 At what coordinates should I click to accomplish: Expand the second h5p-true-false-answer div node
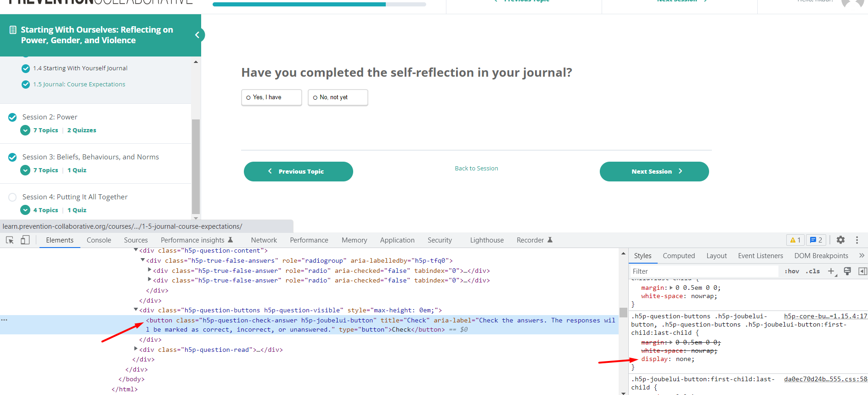tap(150, 279)
